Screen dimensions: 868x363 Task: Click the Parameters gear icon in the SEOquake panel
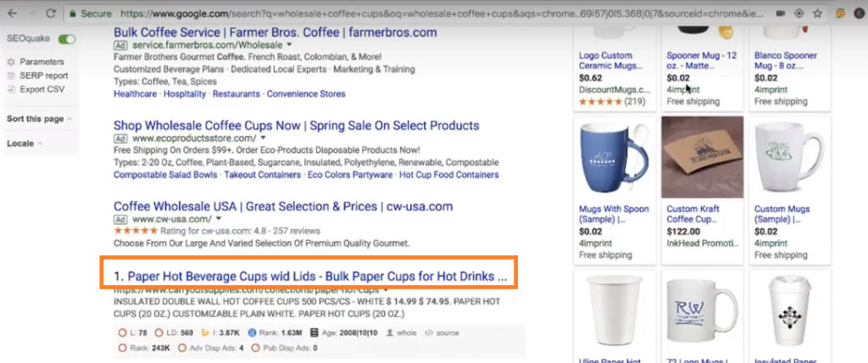pos(11,62)
